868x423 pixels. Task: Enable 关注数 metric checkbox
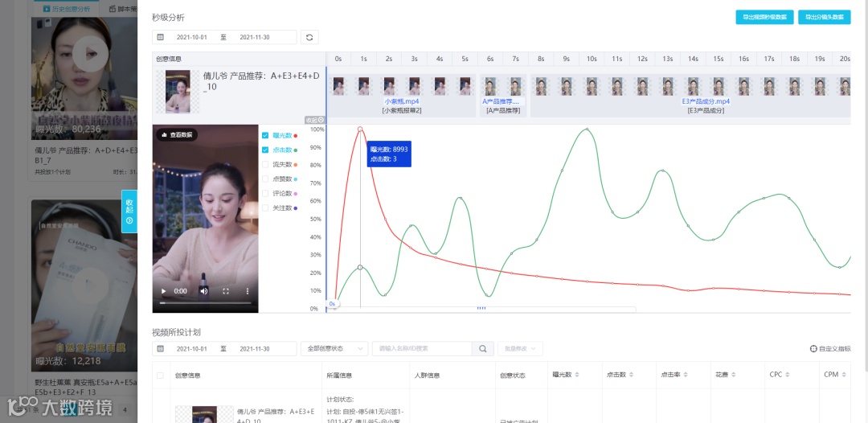click(265, 207)
